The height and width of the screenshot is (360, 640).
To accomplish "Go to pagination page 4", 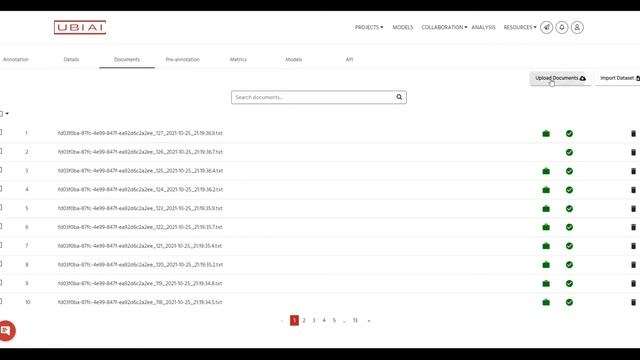I will [x=324, y=320].
